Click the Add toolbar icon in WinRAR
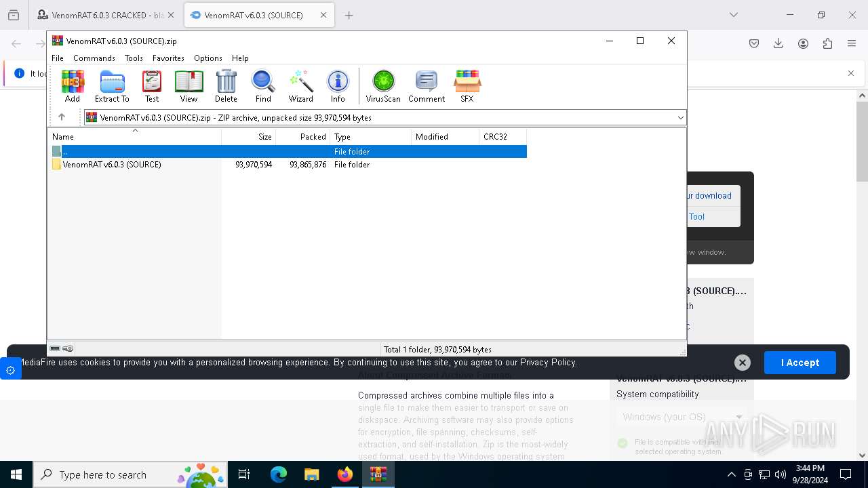Viewport: 868px width, 488px height. [x=73, y=86]
